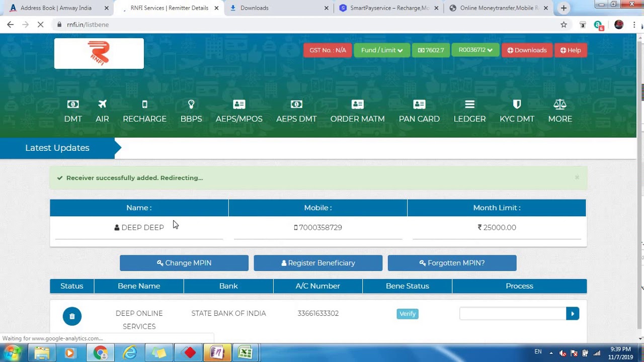Screen dimensions: 644x362
Task: Open the PAN CARD section
Action: (419, 111)
